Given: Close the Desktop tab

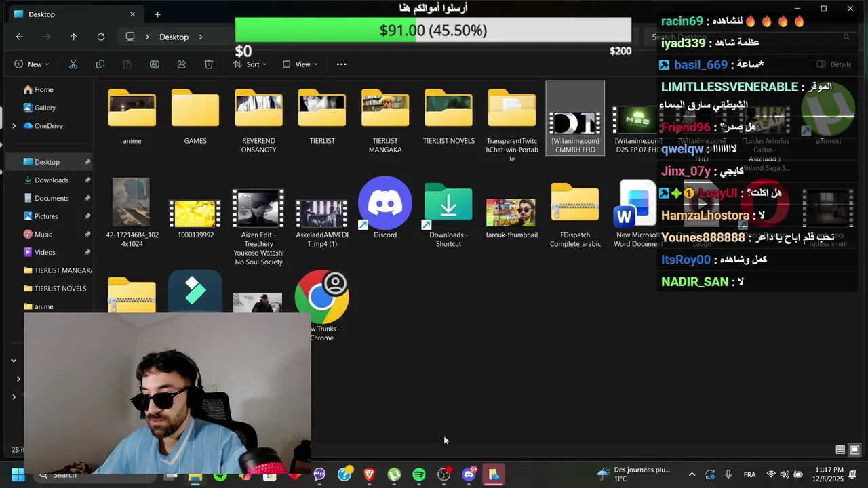Looking at the screenshot, I should click(132, 14).
